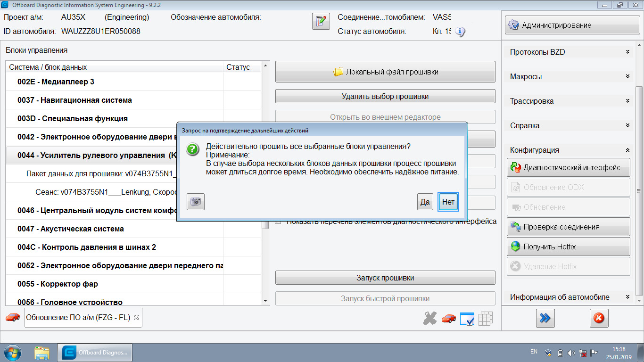The image size is (644, 362).
Task: Click the EN language indicator
Action: tap(534, 352)
